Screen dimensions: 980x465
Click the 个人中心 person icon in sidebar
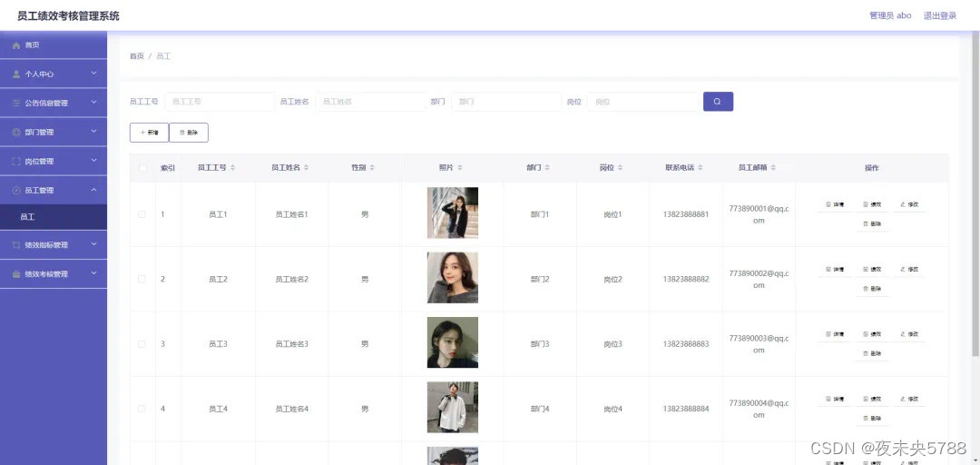17,74
